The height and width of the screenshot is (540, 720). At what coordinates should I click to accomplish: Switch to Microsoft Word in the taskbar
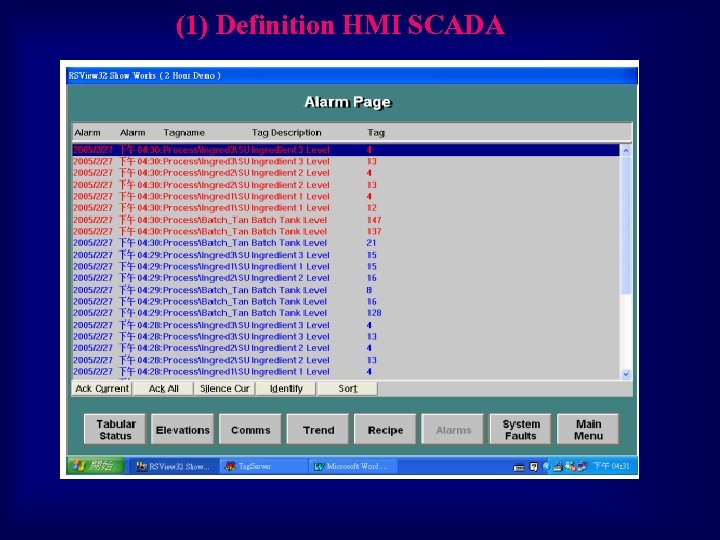[x=353, y=467]
